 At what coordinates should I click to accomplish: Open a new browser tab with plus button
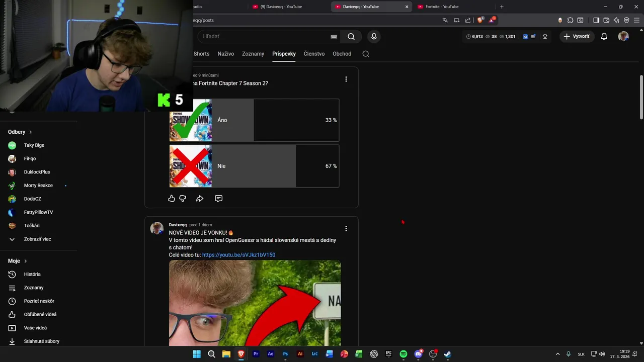502,7
